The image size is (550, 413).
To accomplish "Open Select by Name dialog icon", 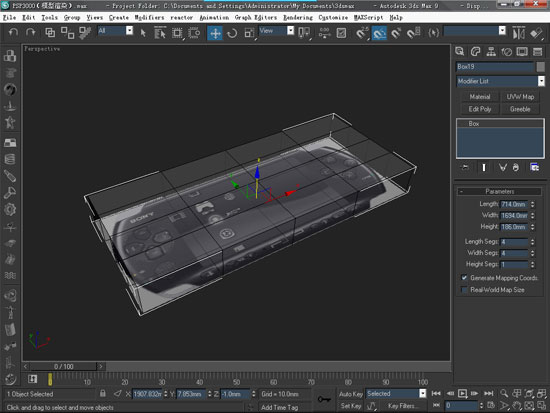I will click(160, 33).
